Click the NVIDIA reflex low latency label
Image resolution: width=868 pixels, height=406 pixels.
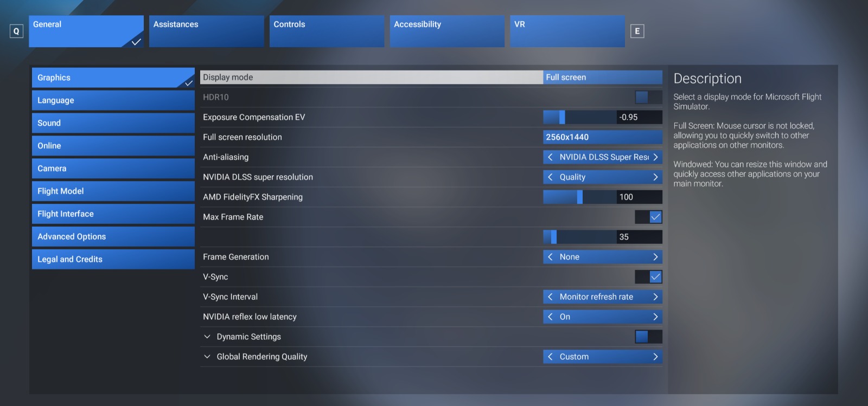click(250, 317)
